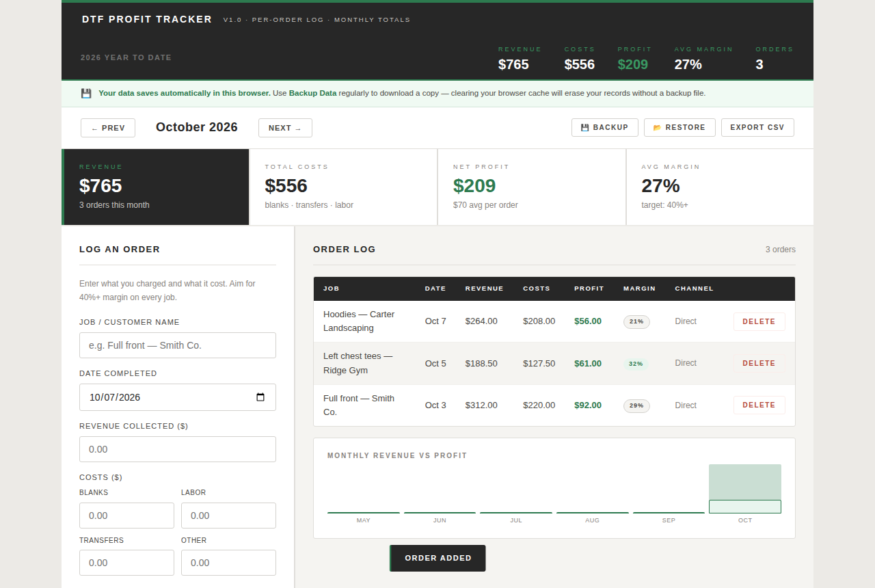875x588 pixels.
Task: Click the Channel column header
Action: coord(694,289)
